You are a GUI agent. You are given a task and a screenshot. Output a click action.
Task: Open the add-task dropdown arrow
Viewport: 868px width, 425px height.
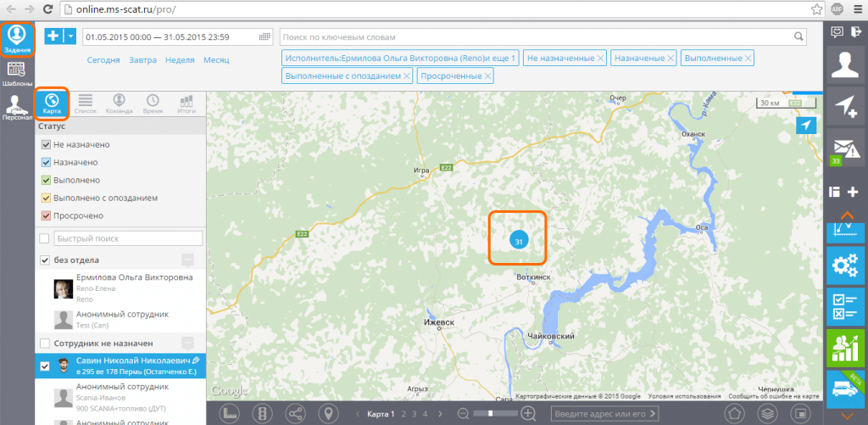[70, 36]
